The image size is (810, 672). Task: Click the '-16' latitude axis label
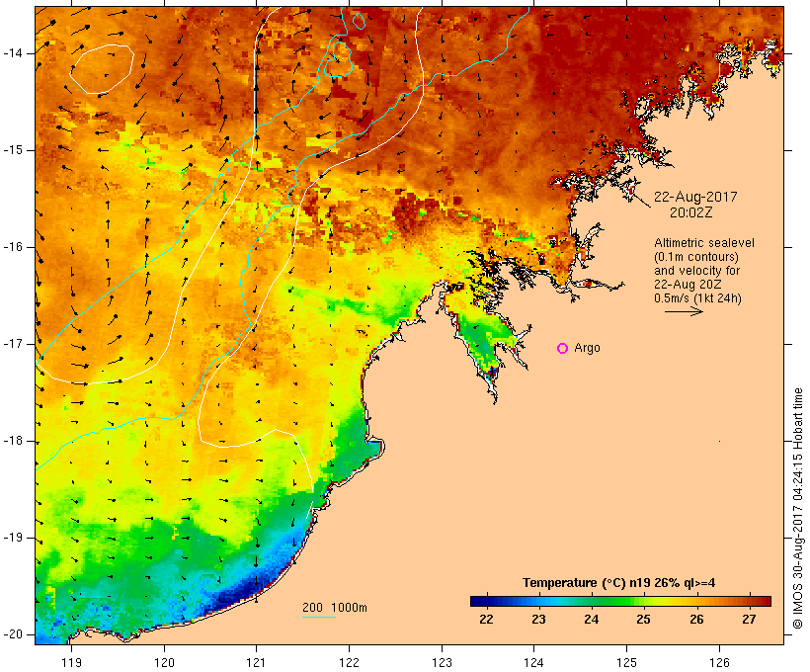click(x=13, y=247)
